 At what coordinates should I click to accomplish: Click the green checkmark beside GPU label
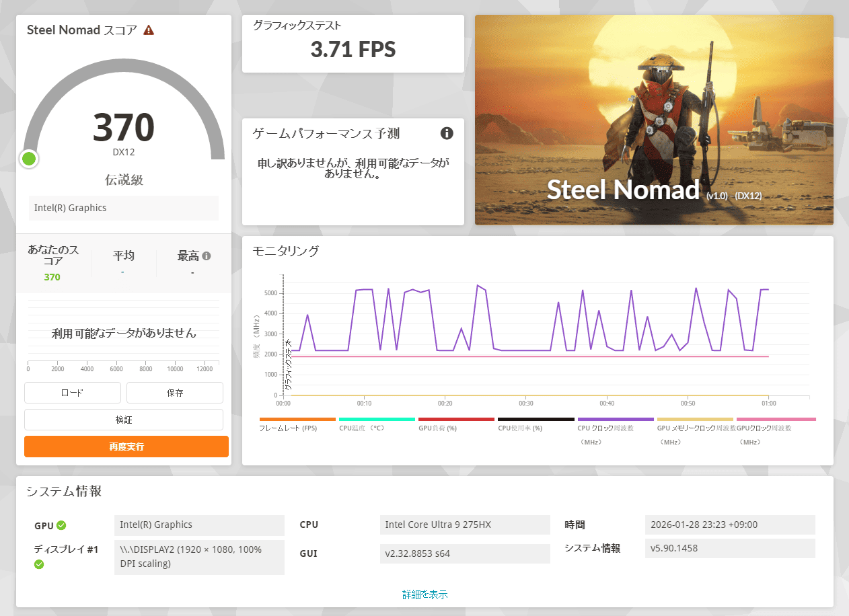[61, 525]
